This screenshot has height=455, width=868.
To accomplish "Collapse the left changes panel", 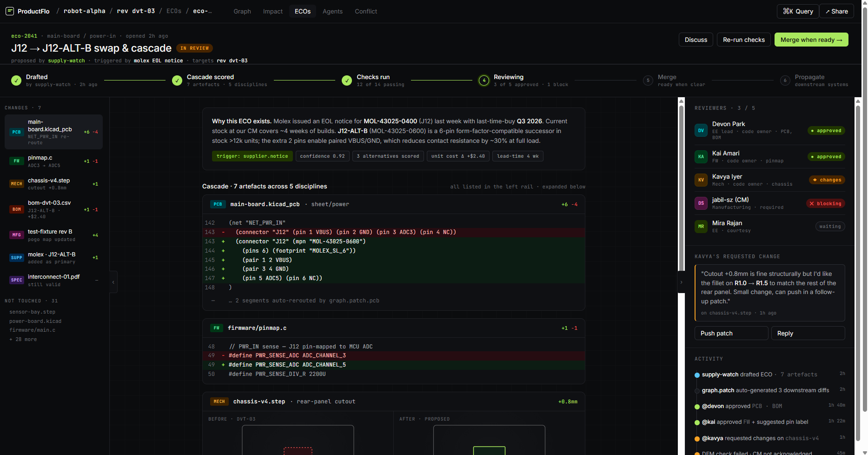I will (113, 282).
